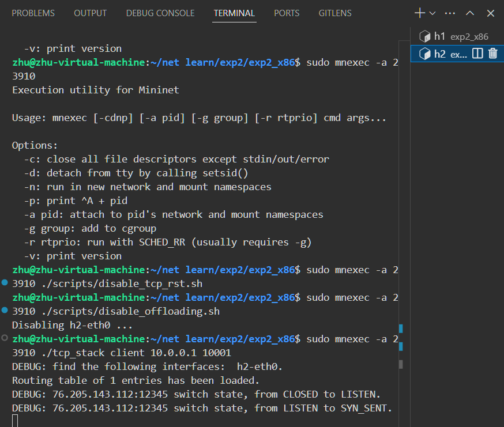This screenshot has width=504, height=427.
Task: Switch to the GITLENS tab
Action: (x=335, y=13)
